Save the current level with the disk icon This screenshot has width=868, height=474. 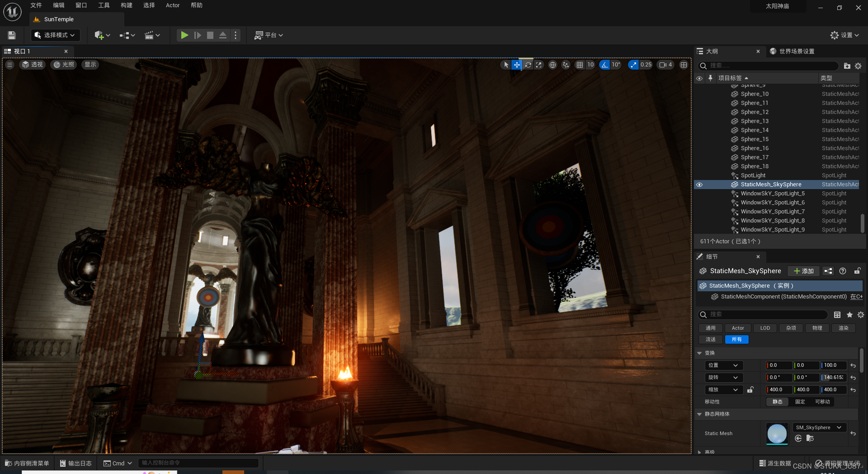(12, 35)
